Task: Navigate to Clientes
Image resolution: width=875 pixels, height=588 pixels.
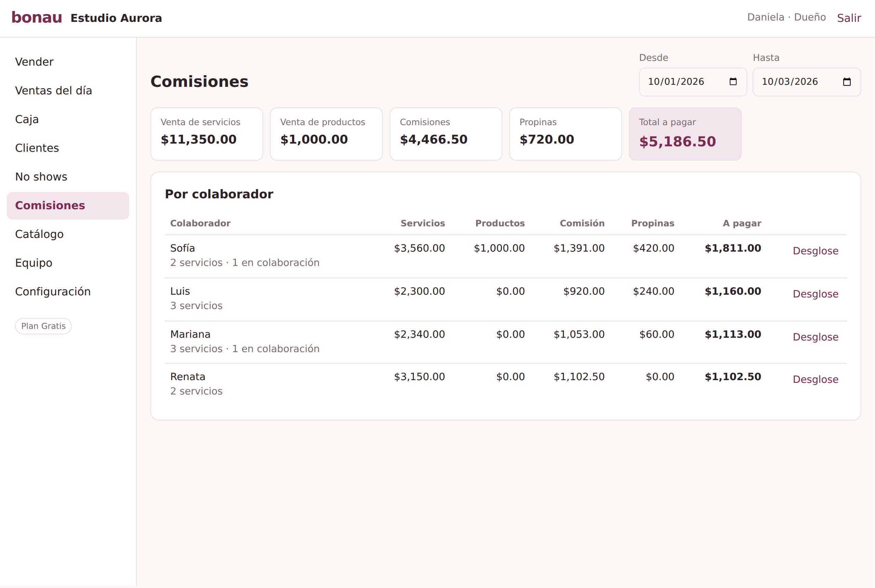Action: click(x=68, y=148)
